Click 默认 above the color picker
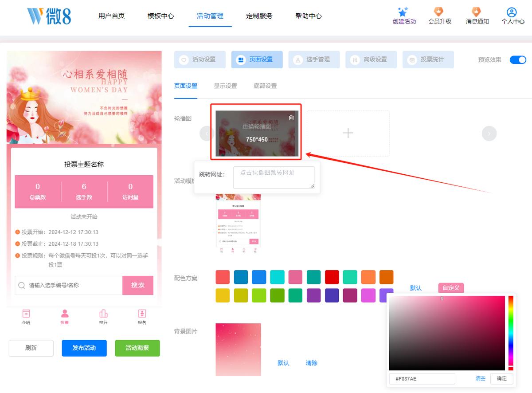532x393 pixels. point(416,288)
